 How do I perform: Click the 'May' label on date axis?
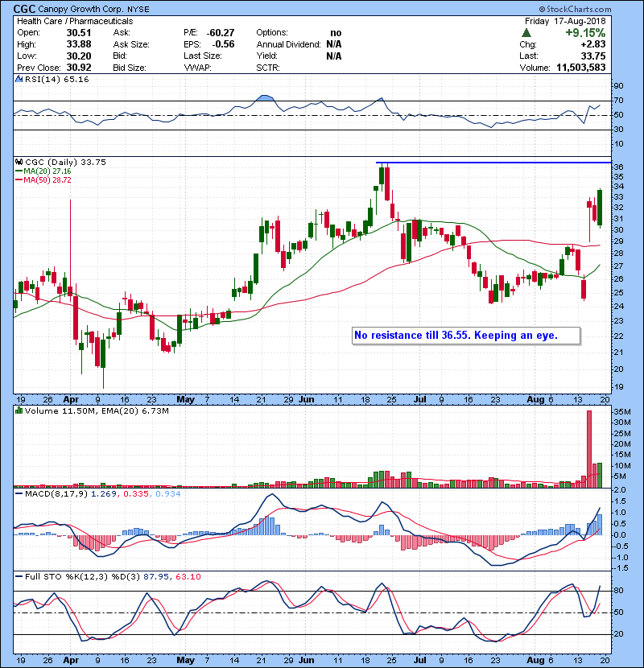tap(185, 399)
